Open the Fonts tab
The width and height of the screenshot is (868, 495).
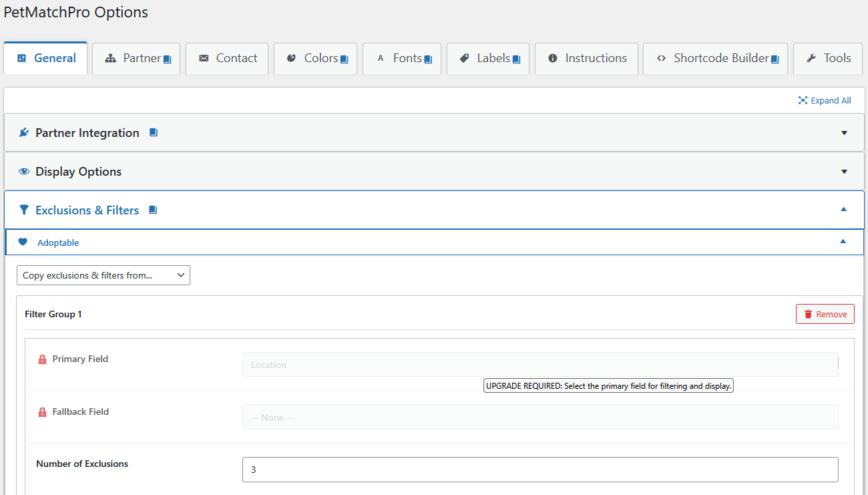point(402,59)
